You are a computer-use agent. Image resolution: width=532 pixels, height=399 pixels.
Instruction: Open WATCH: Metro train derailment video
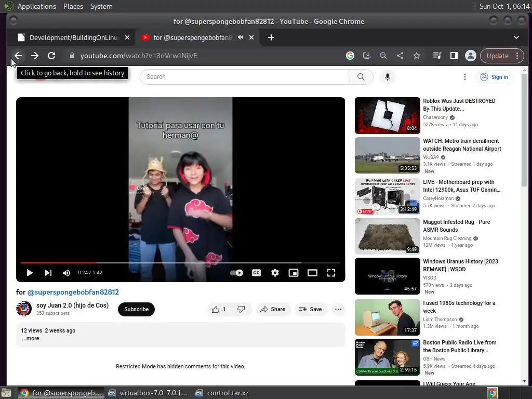(462, 145)
